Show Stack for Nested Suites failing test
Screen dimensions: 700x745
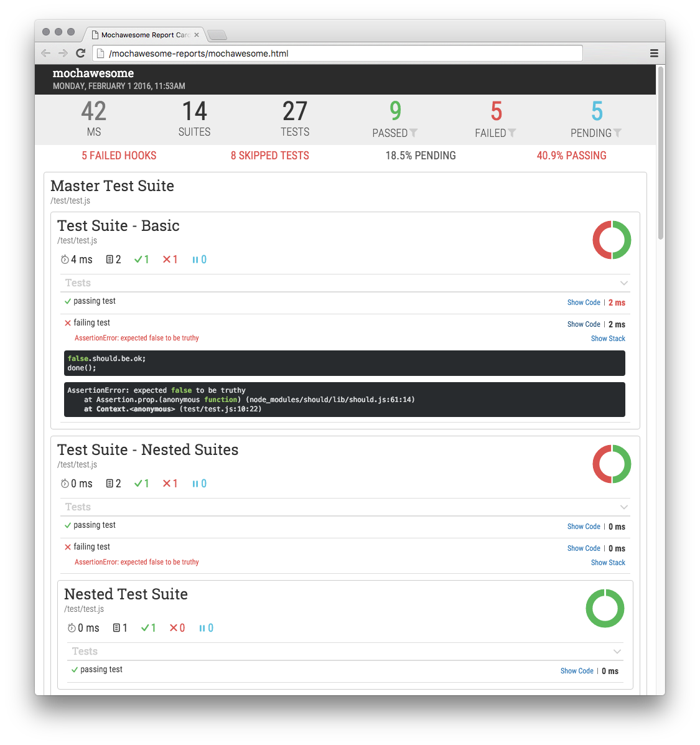click(608, 563)
